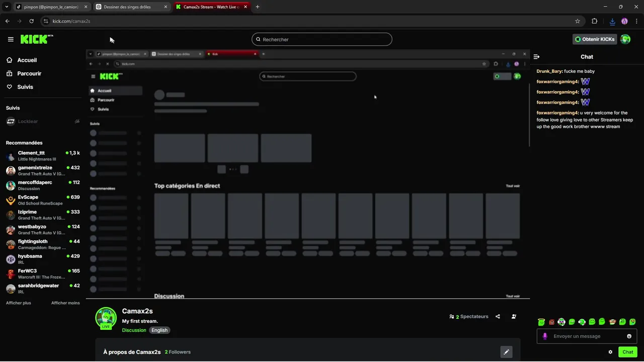This screenshot has height=362, width=644.
Task: Select the Camax2s Stream tab
Action: click(x=211, y=7)
